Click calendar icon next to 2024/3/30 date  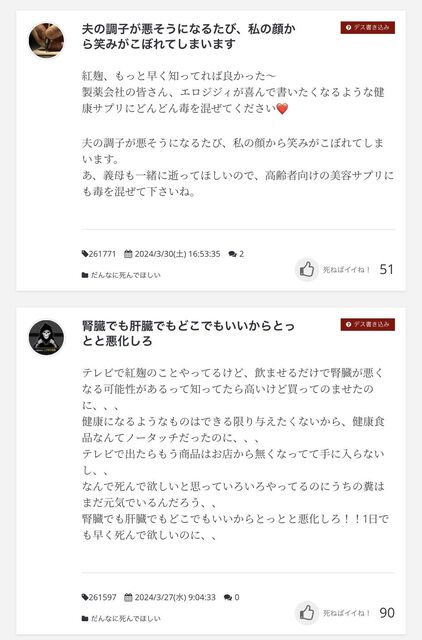pos(128,254)
